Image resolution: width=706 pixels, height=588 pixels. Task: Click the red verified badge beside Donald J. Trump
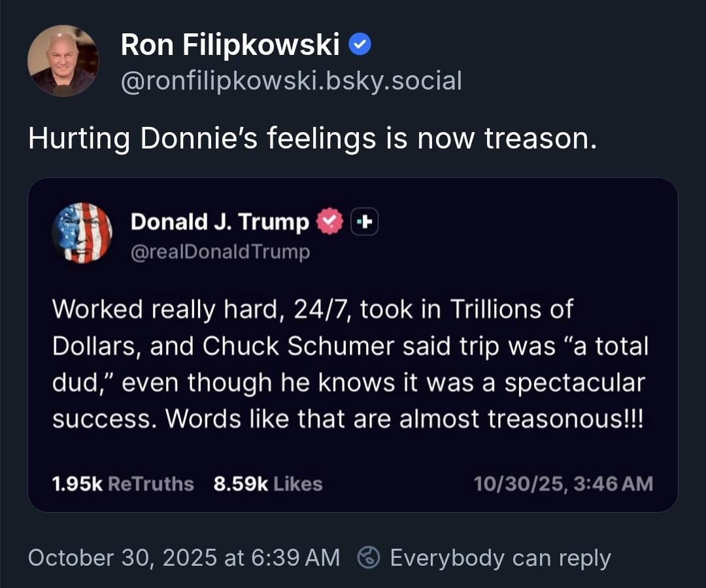click(x=329, y=222)
